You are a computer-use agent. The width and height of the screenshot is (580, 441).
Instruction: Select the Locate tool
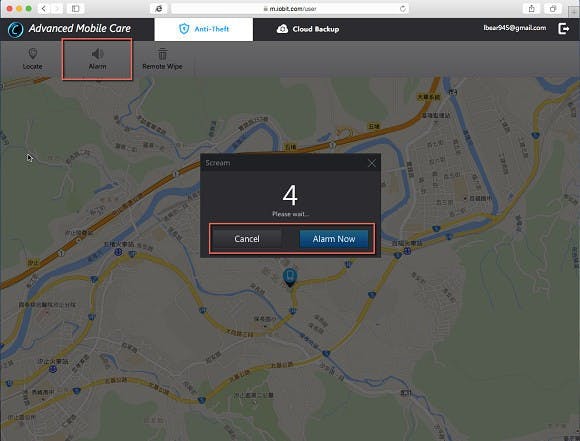pyautogui.click(x=33, y=59)
